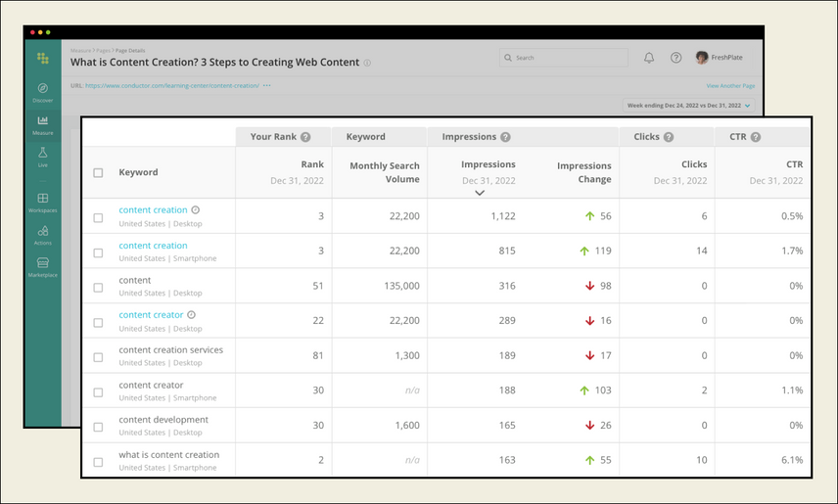Open the Week ending date range dropdown
The image size is (838, 504).
click(689, 106)
